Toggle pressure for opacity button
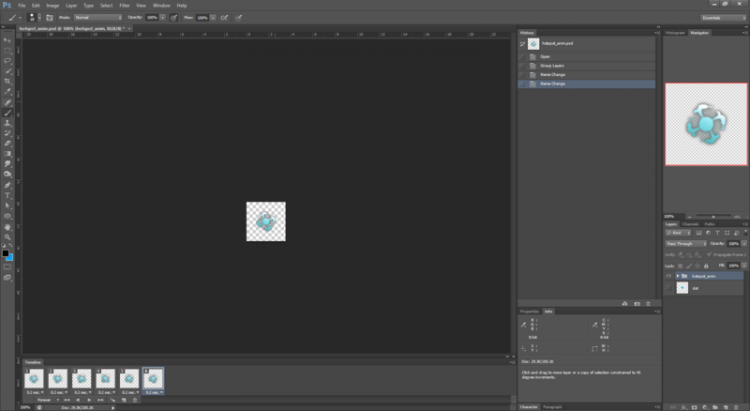This screenshot has width=750, height=411. (176, 17)
